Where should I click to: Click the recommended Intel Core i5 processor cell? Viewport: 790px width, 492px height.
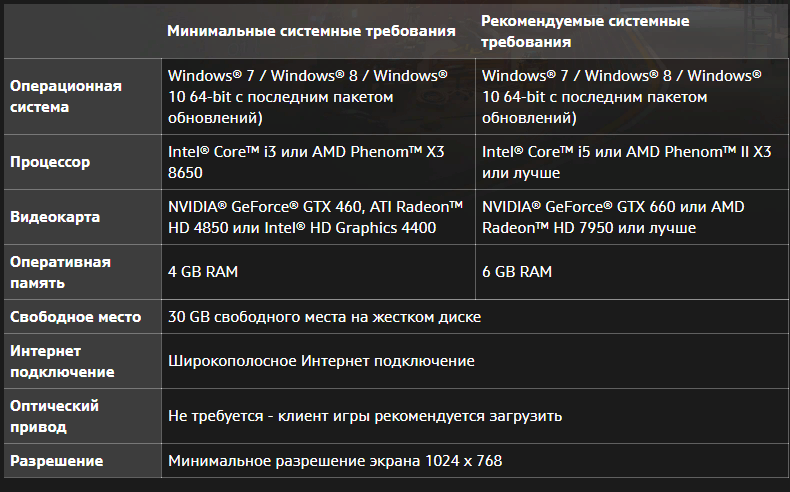[632, 162]
